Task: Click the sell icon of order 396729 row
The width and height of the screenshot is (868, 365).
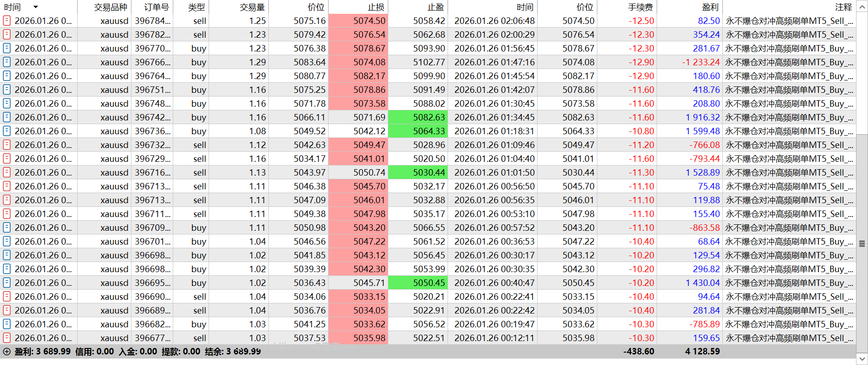Action: pos(7,159)
